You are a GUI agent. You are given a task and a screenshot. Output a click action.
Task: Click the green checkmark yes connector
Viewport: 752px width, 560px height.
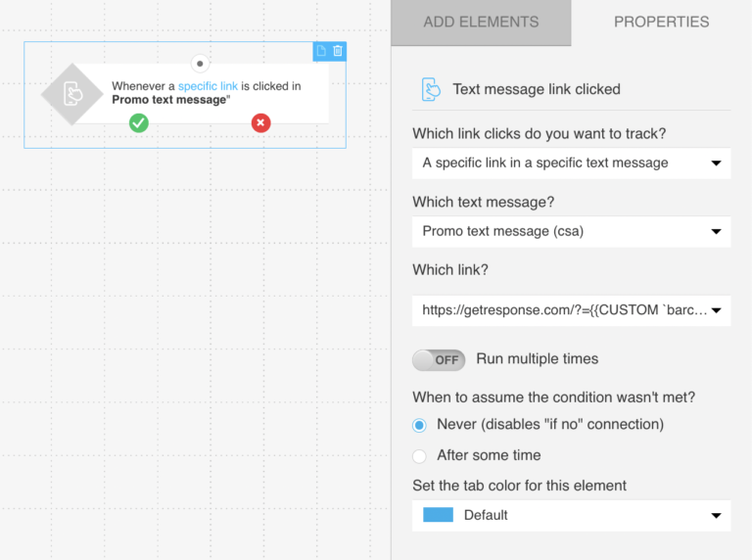139,122
